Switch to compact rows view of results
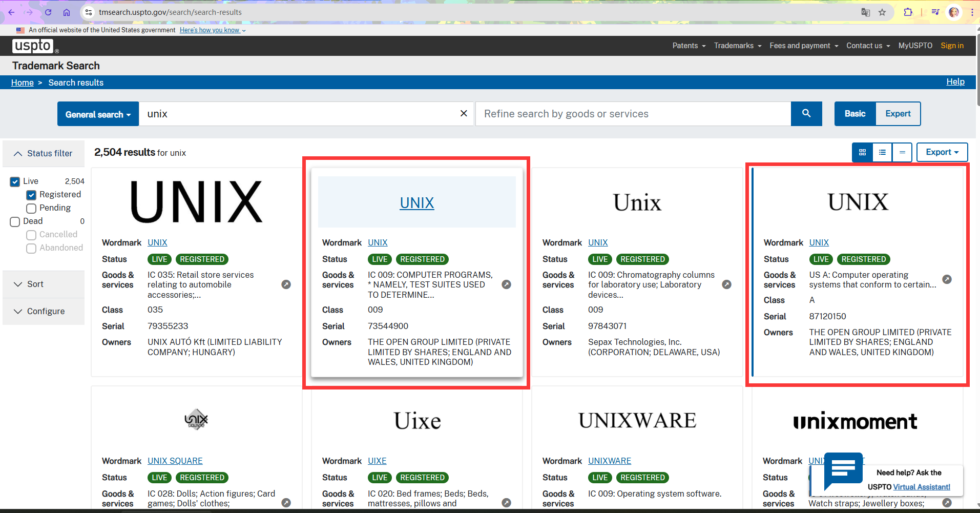 (x=902, y=152)
